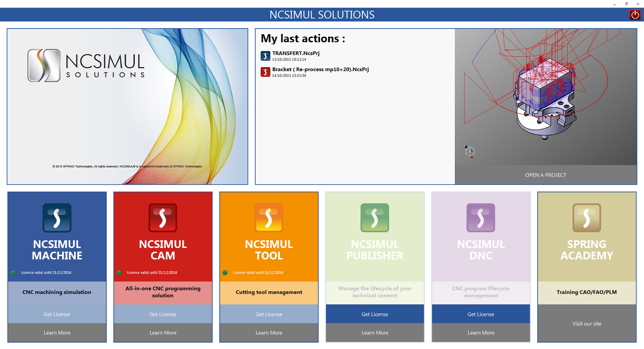644x349 pixels.
Task: Click the green license indicator on NCSIMUL TOOL
Action: (225, 273)
